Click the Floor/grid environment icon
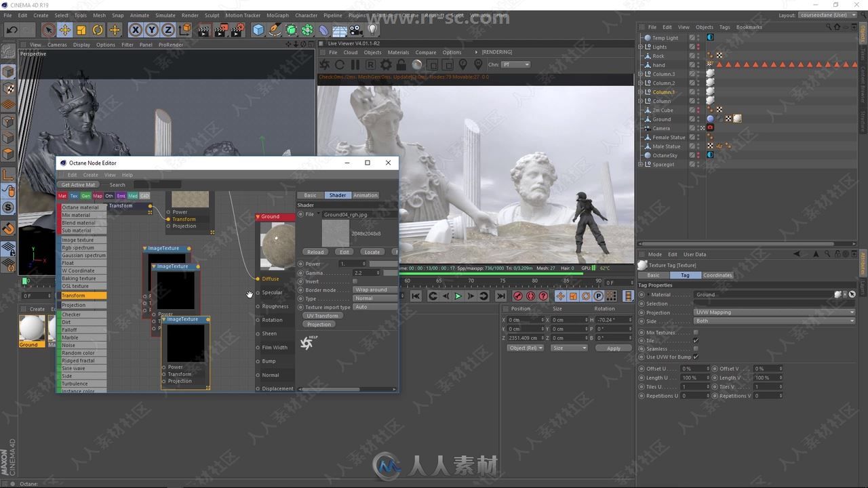This screenshot has height=488, width=868. pyautogui.click(x=340, y=30)
